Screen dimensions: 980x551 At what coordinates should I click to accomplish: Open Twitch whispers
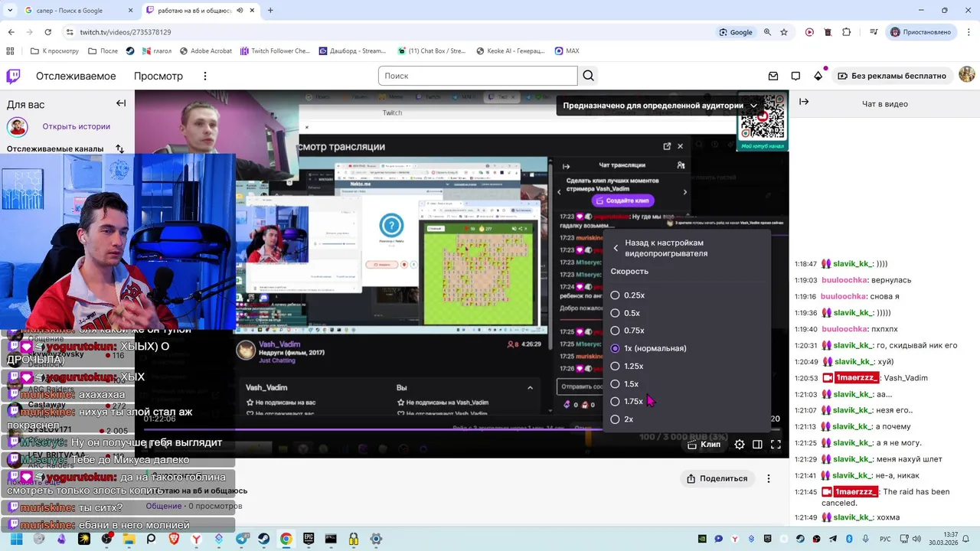point(795,76)
